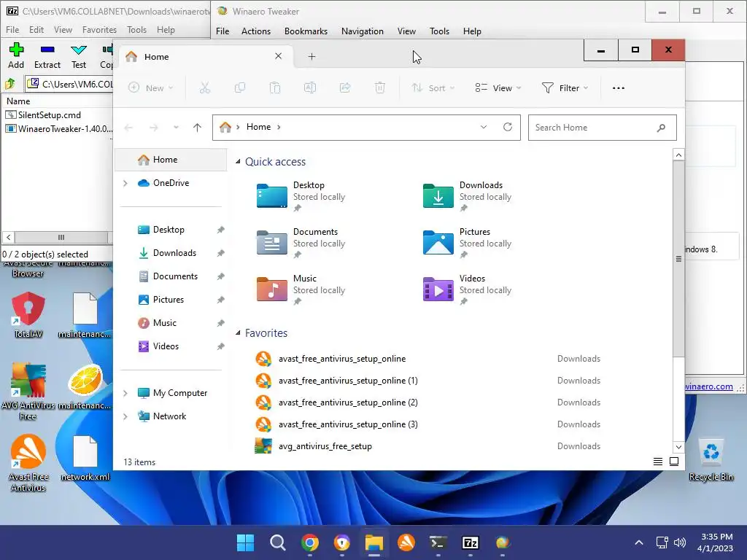Expand OneDrive in navigation pane
747x560 pixels.
(x=125, y=183)
